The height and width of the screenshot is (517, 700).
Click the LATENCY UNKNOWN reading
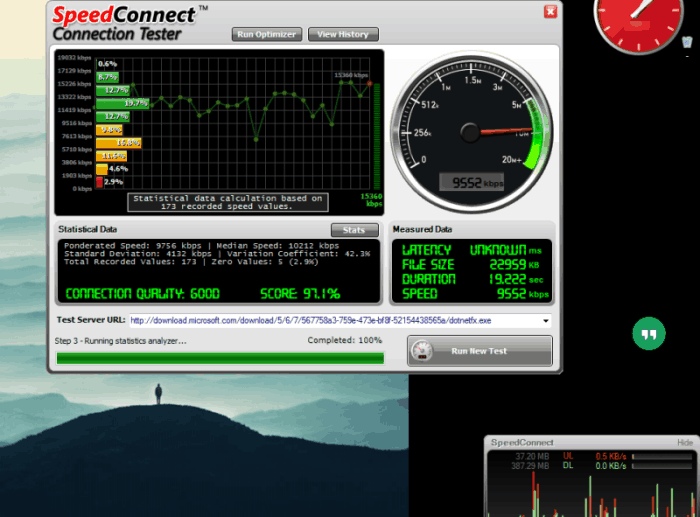(471, 250)
